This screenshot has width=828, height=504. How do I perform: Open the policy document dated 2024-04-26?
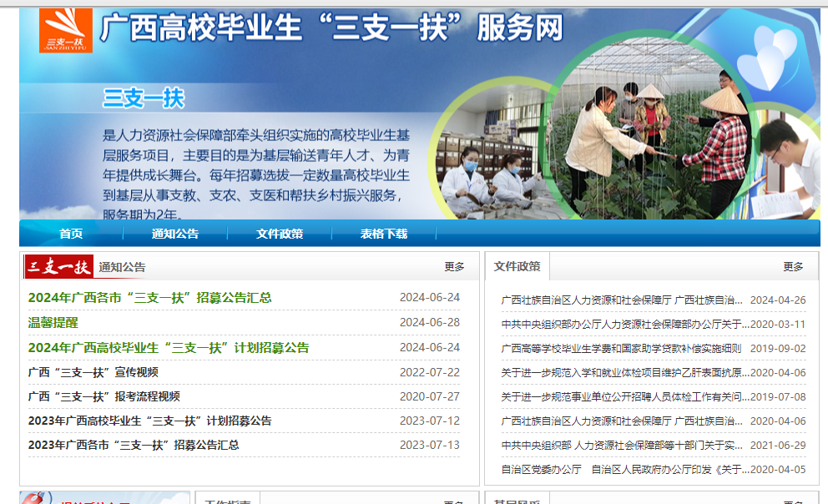pyautogui.click(x=622, y=300)
